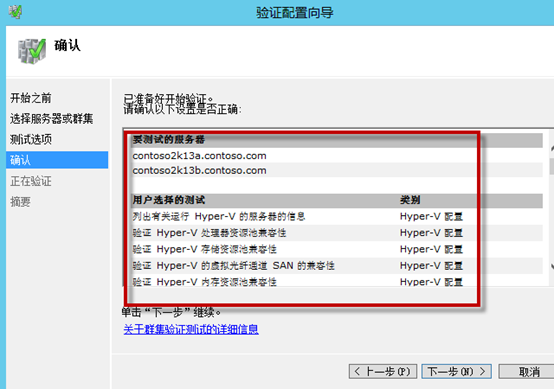This screenshot has width=554, height=389.
Task: Click the wizard icon in the title bar
Action: 15,12
